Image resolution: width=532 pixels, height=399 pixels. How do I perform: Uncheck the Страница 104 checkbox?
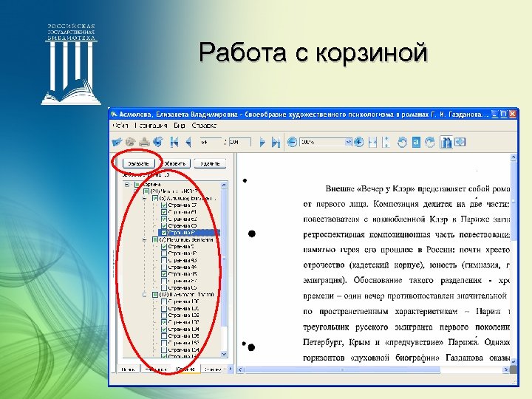pyautogui.click(x=164, y=329)
